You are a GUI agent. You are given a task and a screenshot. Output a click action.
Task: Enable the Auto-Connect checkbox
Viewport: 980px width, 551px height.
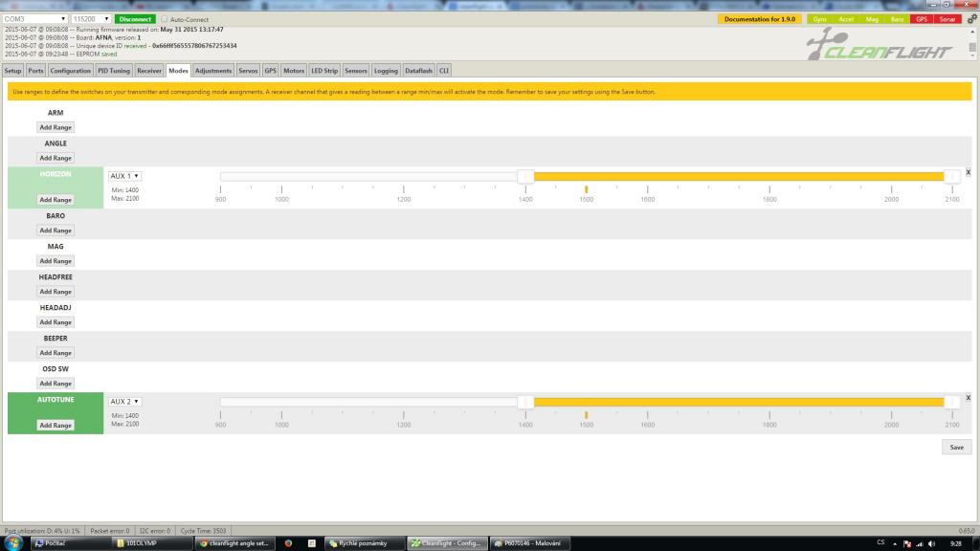(165, 19)
